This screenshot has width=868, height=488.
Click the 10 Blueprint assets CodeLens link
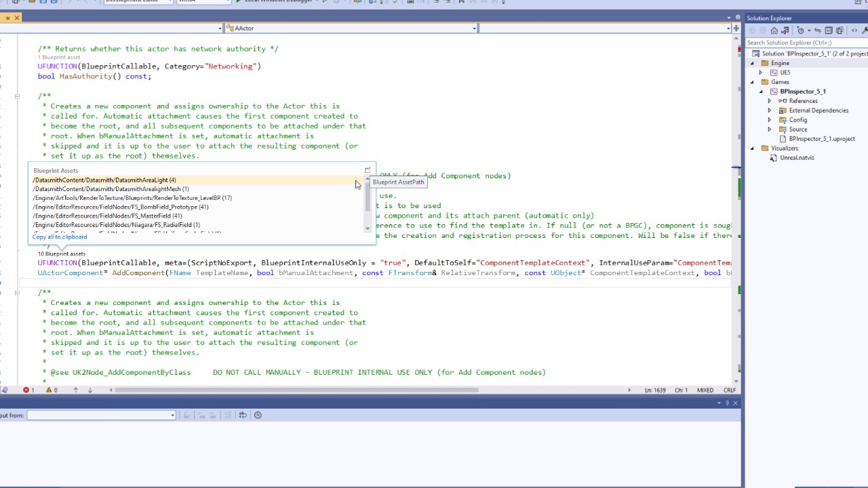(x=61, y=253)
